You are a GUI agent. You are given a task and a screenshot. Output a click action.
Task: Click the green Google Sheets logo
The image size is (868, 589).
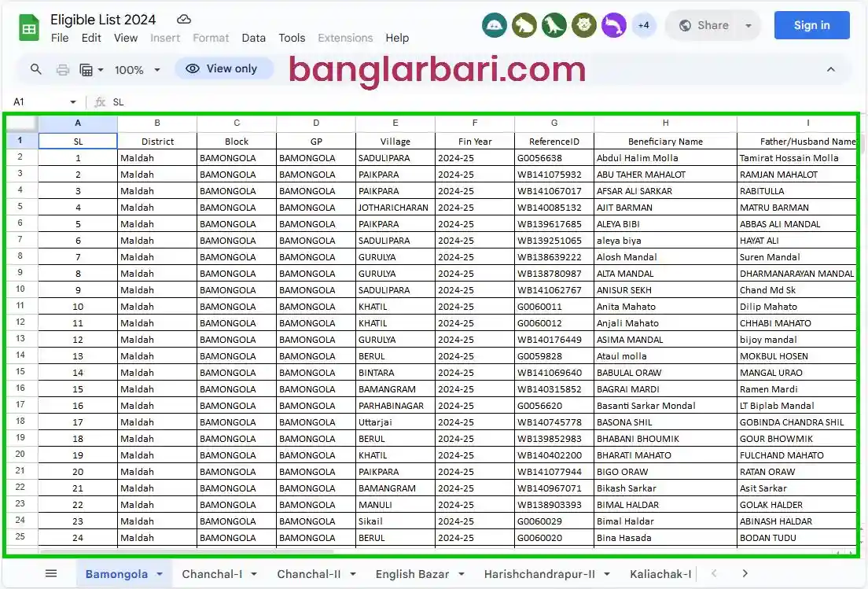[x=28, y=27]
